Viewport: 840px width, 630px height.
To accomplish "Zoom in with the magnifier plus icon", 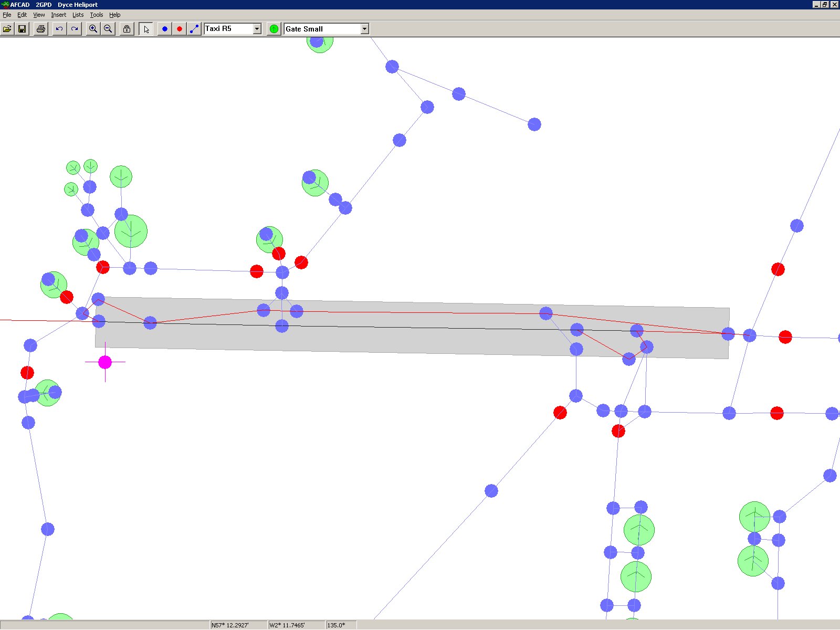I will tap(93, 29).
